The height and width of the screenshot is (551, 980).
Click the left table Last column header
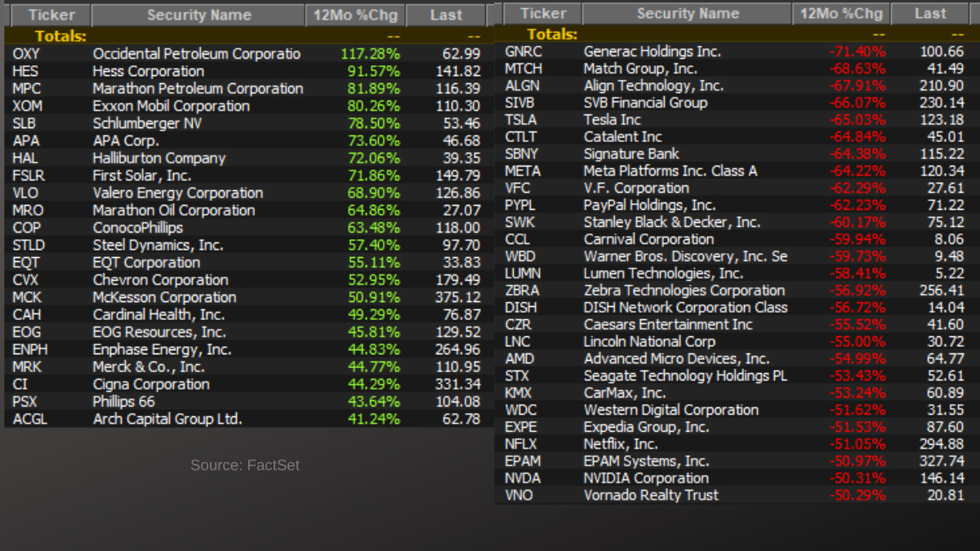coord(446,15)
